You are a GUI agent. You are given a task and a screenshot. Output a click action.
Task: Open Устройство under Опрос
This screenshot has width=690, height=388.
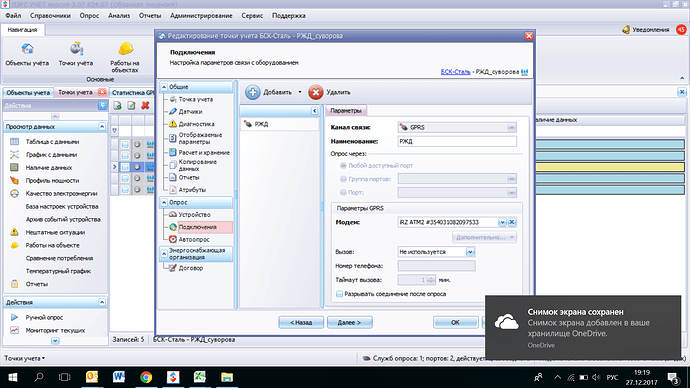click(x=194, y=215)
